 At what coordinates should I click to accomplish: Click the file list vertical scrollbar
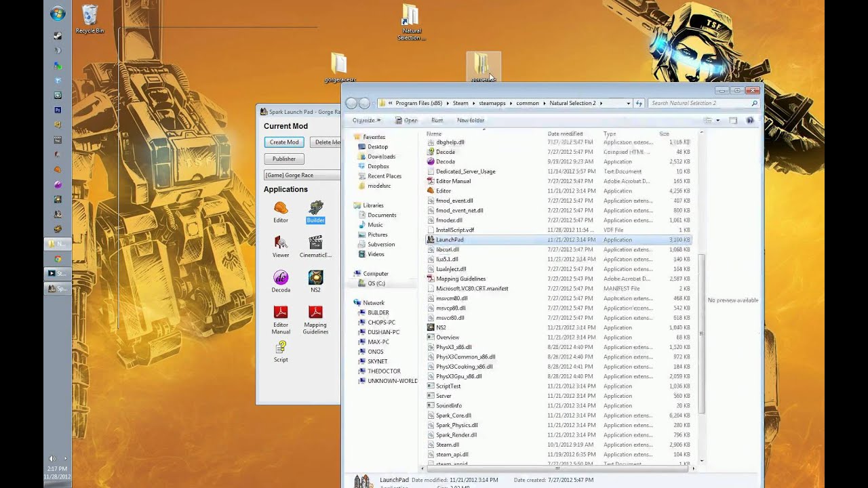702,333
